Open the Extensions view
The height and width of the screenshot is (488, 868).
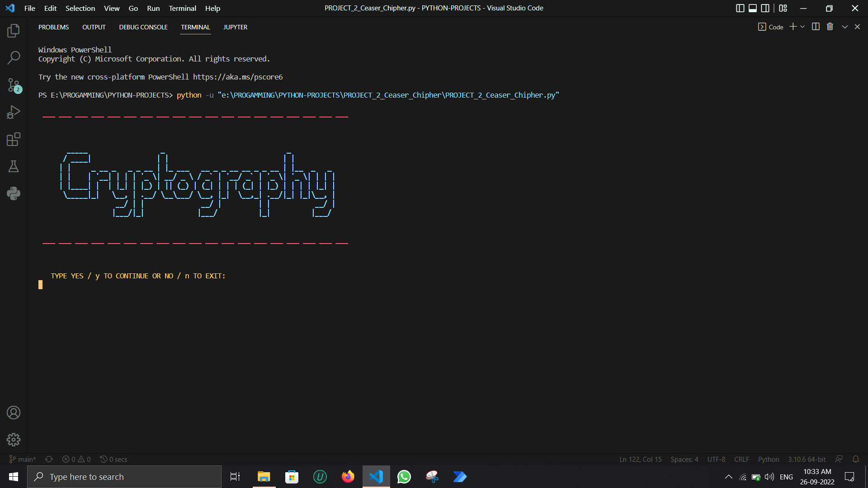tap(14, 139)
